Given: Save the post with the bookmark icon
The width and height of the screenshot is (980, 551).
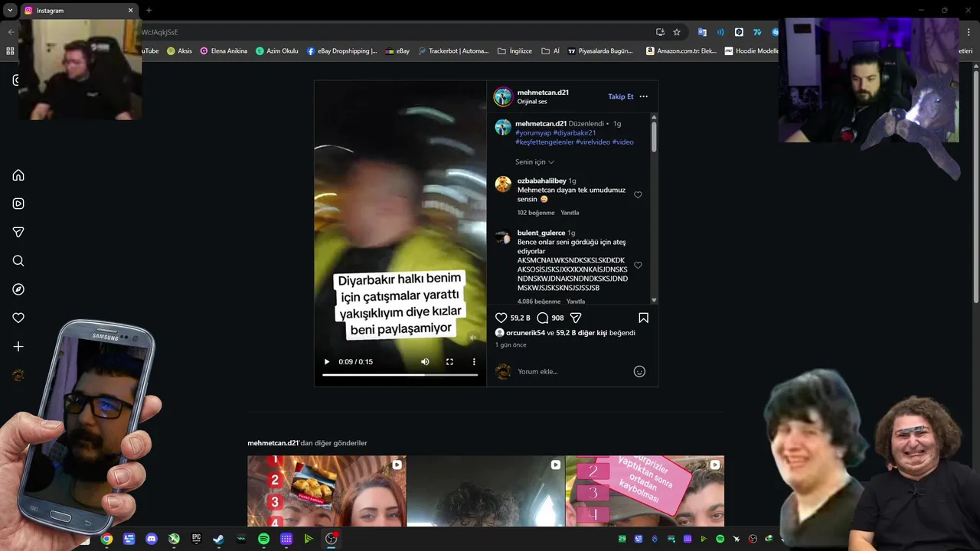Looking at the screenshot, I should point(643,318).
